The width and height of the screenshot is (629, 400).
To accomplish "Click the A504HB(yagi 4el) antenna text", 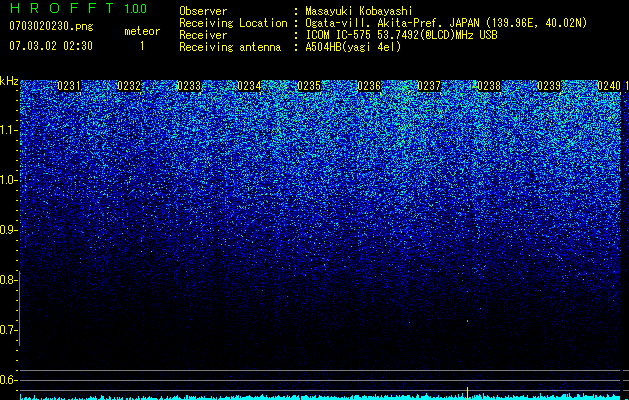I will pyautogui.click(x=353, y=47).
